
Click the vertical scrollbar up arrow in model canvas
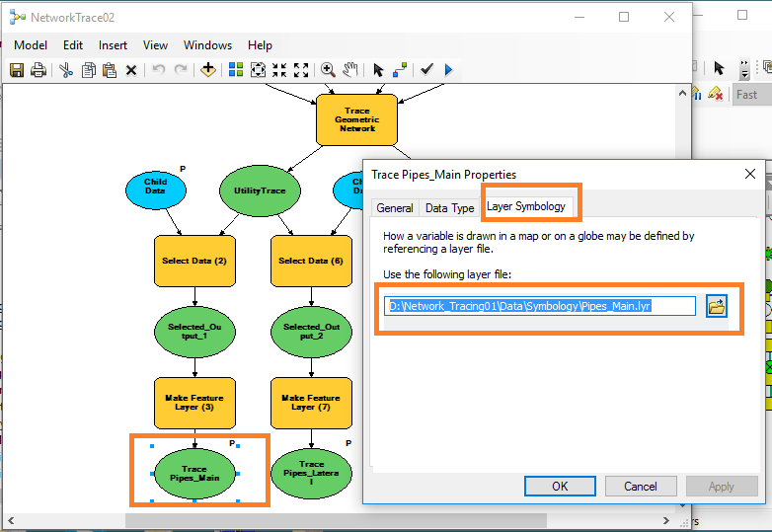click(682, 93)
